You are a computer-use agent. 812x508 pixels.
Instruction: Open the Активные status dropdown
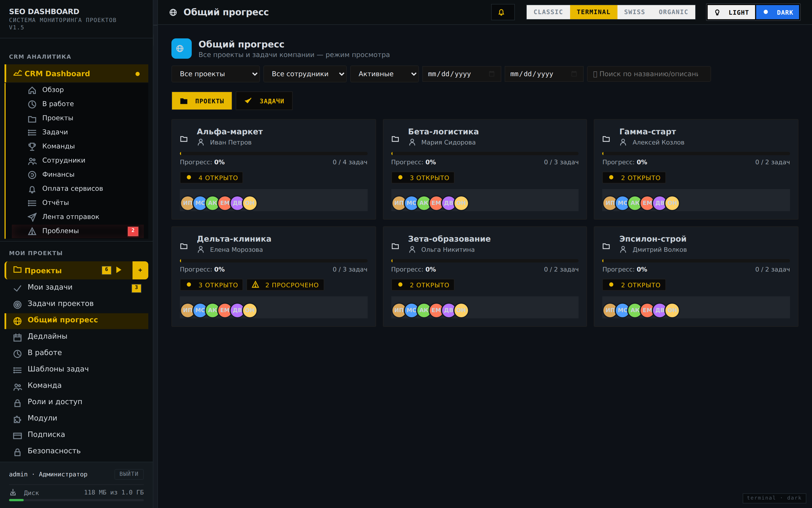[384, 74]
